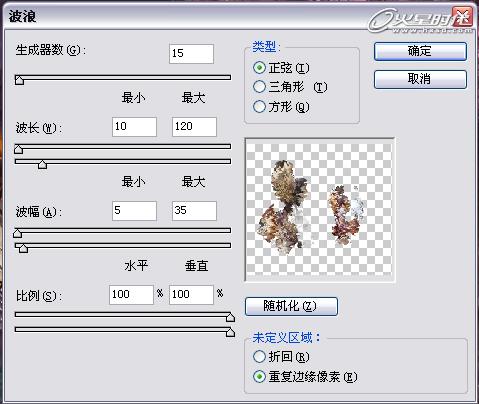This screenshot has height=404, width=479.
Task: Click the 生成器数 slider handle
Action: (x=19, y=80)
